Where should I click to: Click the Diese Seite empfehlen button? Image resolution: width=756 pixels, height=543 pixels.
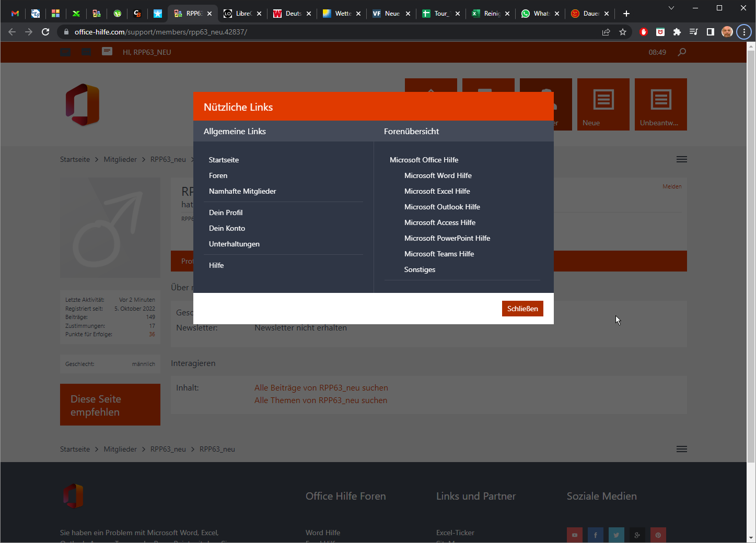pyautogui.click(x=110, y=405)
